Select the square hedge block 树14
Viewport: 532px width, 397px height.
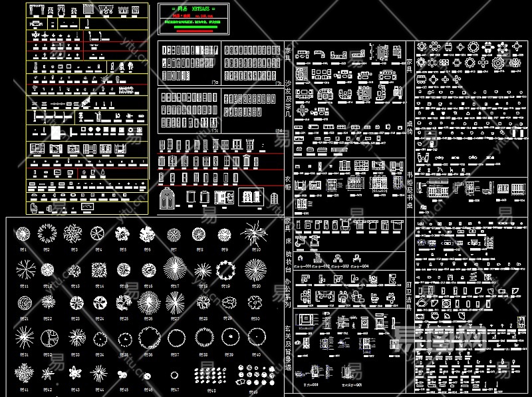click(99, 270)
